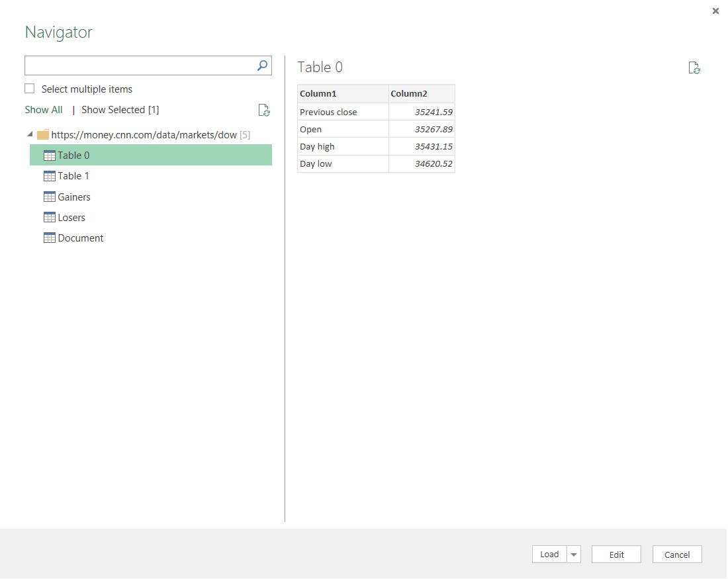
Task: Select the Table 0 tree item
Action: pos(151,155)
